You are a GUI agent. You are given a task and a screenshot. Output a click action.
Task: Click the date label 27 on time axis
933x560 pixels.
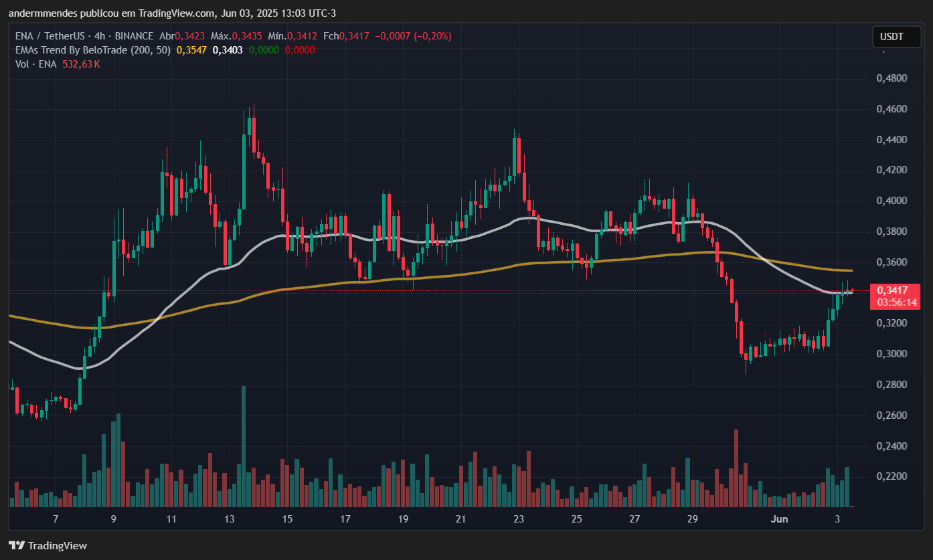pyautogui.click(x=634, y=519)
